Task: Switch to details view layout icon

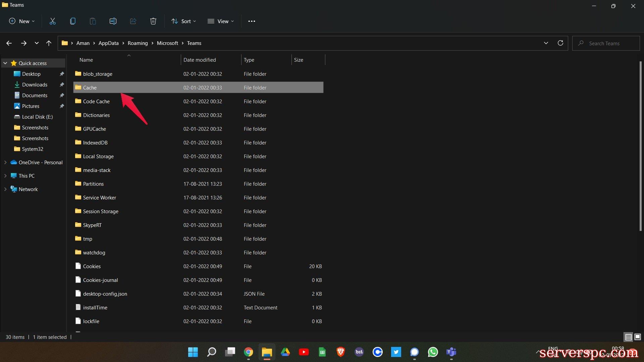Action: pyautogui.click(x=628, y=337)
